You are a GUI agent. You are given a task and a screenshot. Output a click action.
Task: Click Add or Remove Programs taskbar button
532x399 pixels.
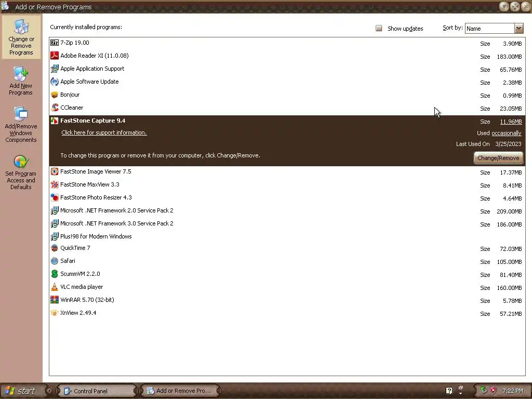179,391
